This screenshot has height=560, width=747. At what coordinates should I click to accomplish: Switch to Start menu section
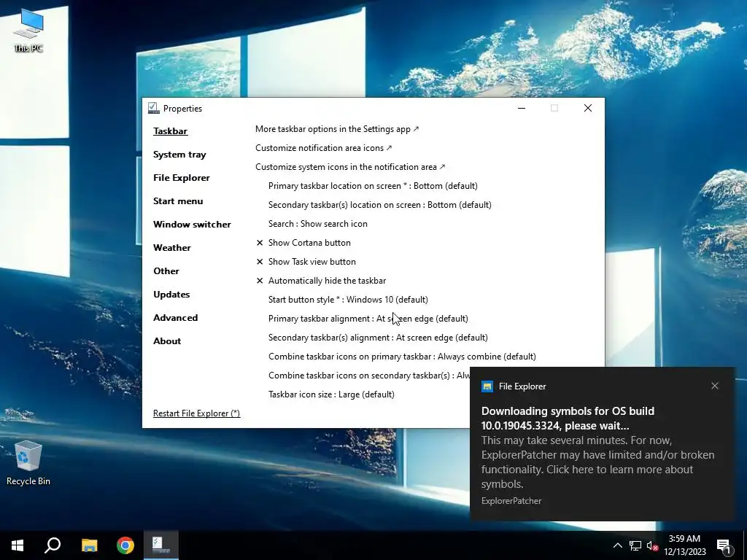[178, 201]
